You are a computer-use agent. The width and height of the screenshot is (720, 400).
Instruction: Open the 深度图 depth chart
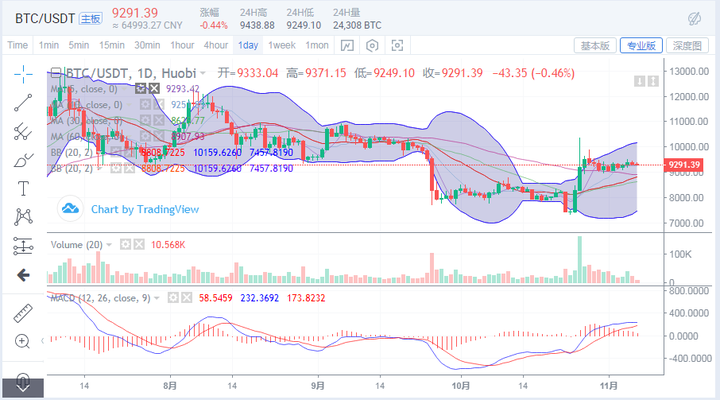point(687,45)
